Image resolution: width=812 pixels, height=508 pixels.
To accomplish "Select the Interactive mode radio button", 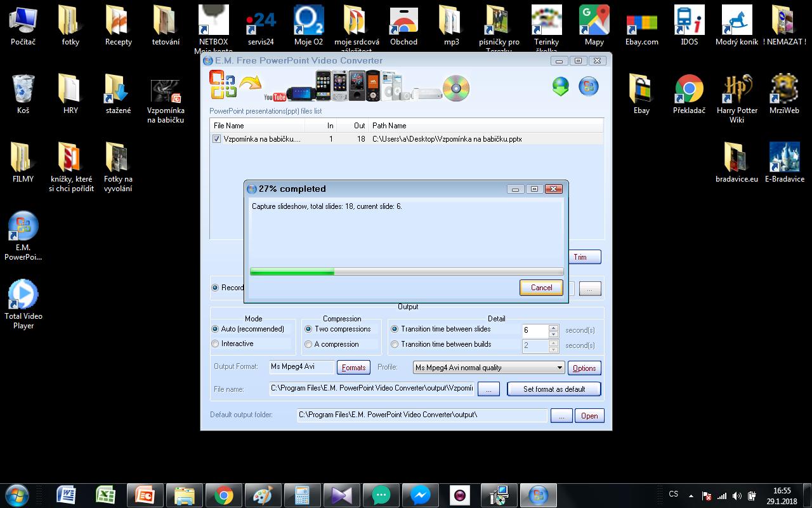I will [x=216, y=344].
